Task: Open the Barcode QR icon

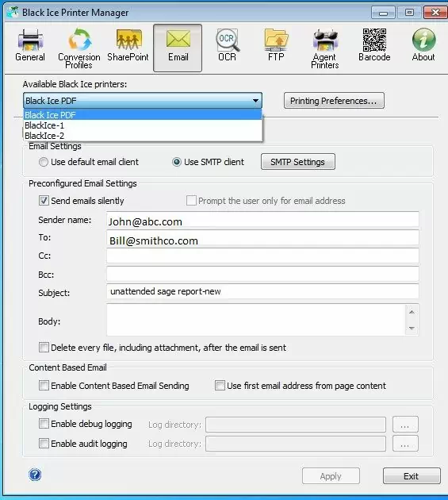Action: (x=374, y=40)
